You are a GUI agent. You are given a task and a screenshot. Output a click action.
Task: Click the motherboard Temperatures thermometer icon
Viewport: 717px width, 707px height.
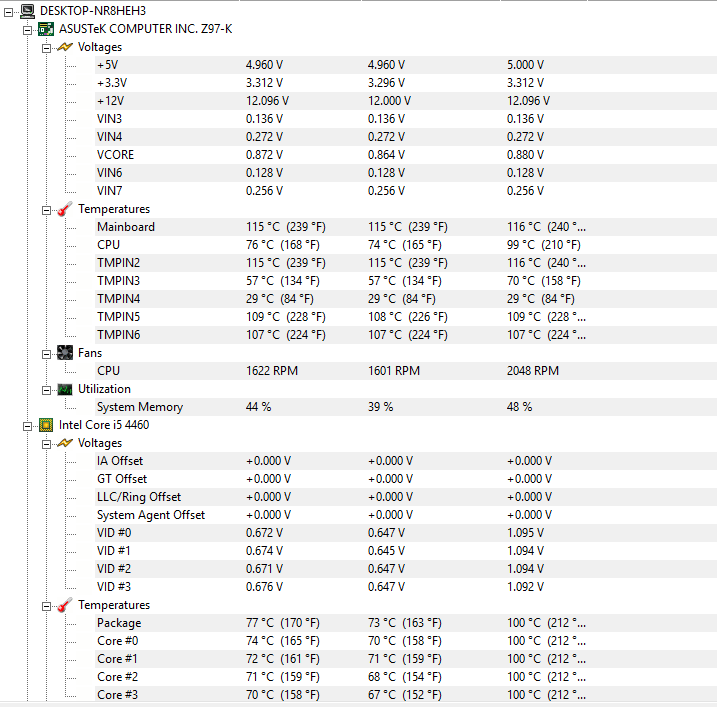(x=65, y=209)
